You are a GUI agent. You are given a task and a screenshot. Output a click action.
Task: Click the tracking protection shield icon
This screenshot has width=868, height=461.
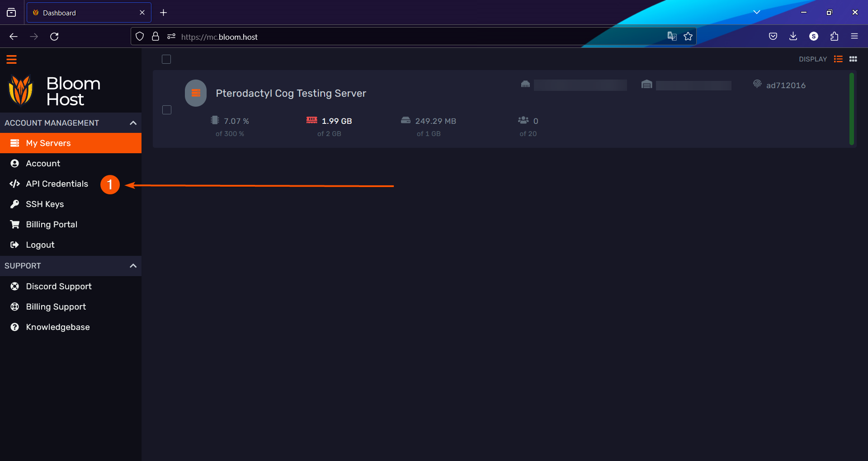point(140,37)
